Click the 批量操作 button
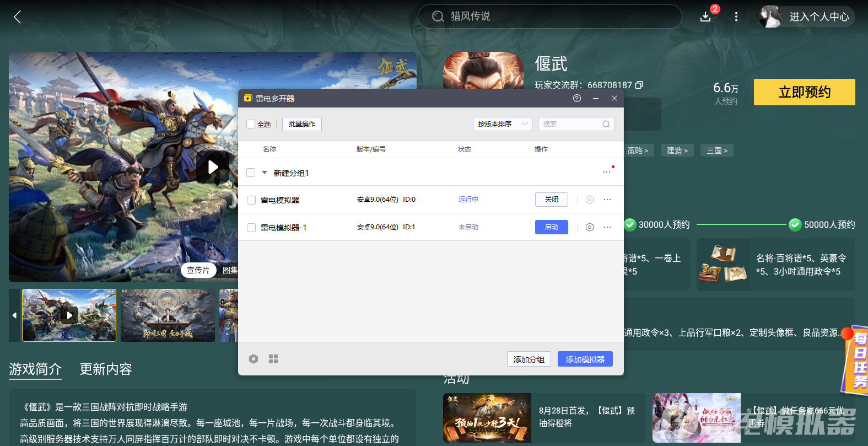The image size is (868, 446). (x=302, y=124)
